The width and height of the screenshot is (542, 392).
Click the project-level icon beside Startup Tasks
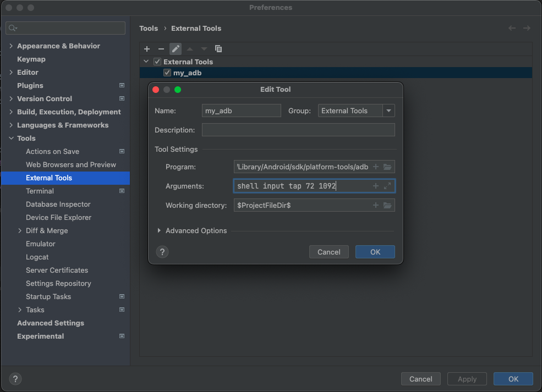click(122, 296)
